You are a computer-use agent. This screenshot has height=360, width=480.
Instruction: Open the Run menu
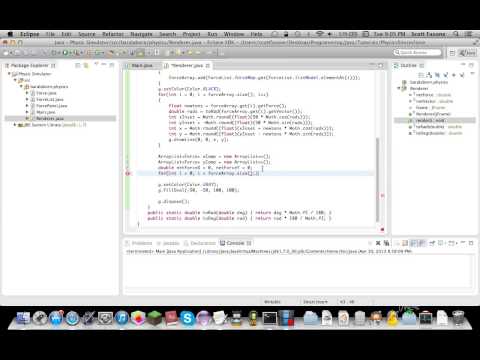[212, 34]
